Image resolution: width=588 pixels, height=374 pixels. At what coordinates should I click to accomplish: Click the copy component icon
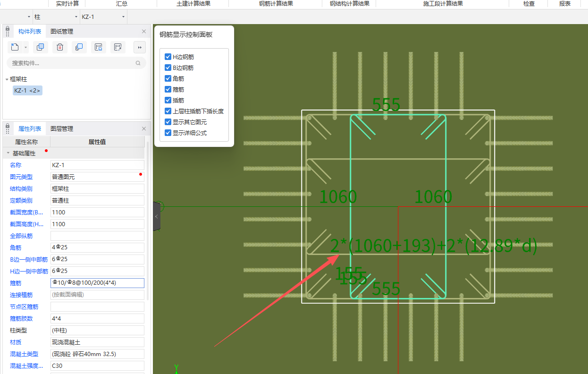(x=41, y=47)
